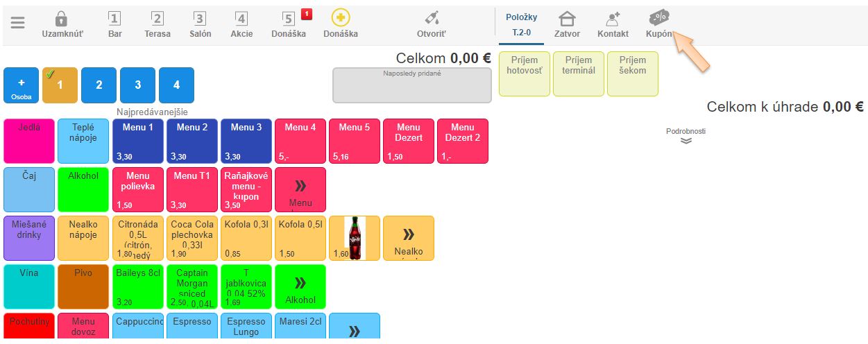This screenshot has width=868, height=344.
Task: Switch to the Položky tab
Action: (x=521, y=23)
